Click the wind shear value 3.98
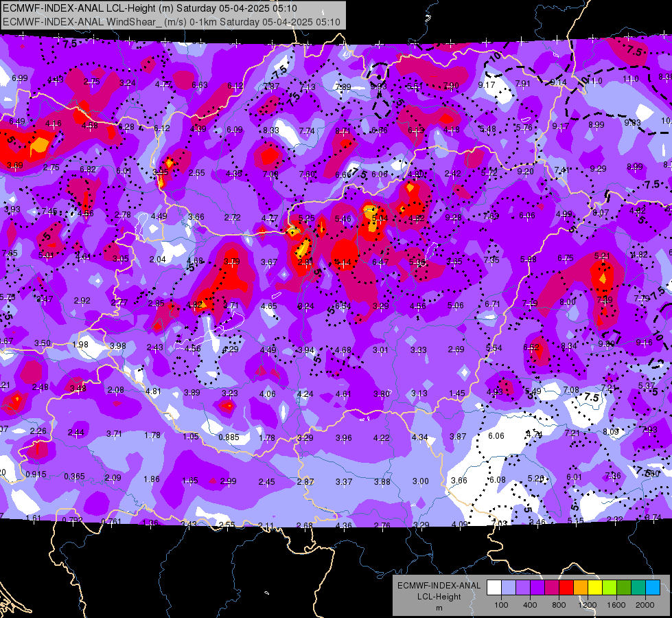 coord(118,345)
